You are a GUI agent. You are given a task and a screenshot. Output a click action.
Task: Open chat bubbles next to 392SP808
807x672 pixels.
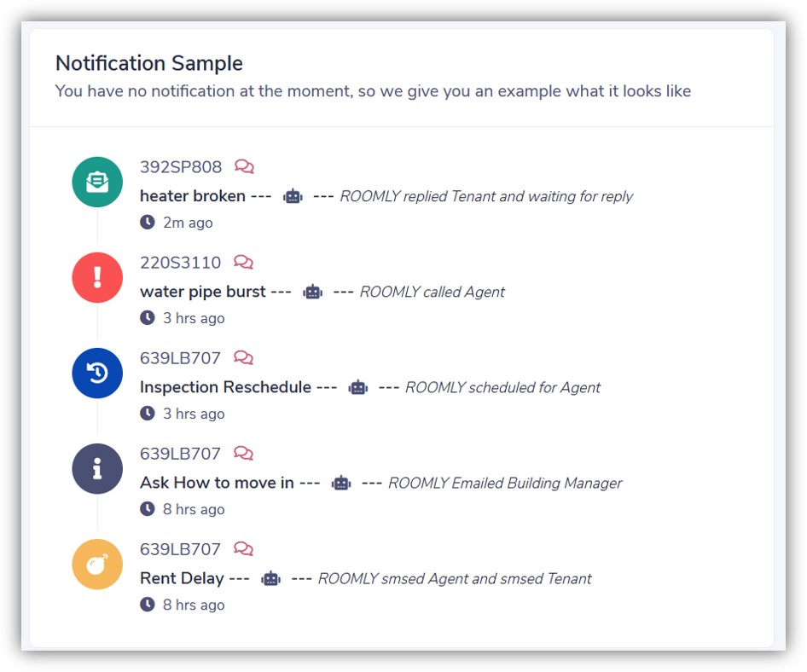coord(244,167)
